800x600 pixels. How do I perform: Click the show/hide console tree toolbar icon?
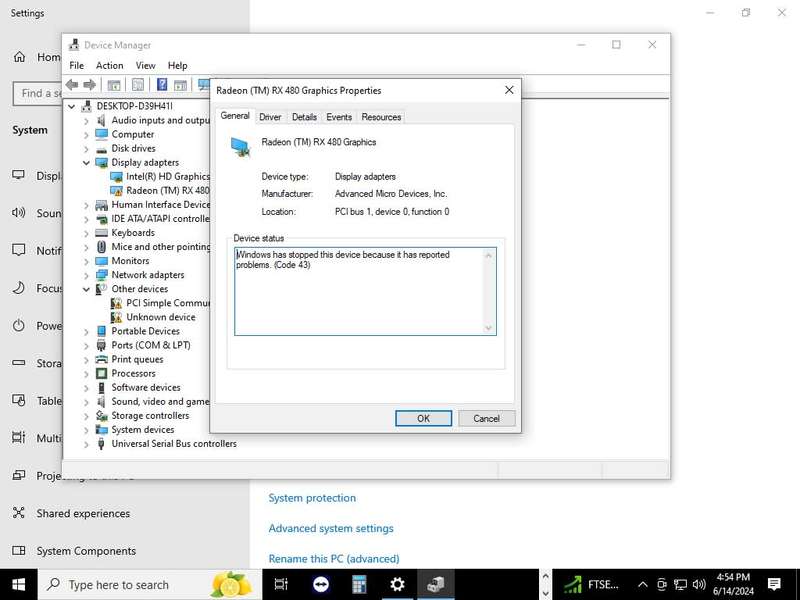coord(114,85)
